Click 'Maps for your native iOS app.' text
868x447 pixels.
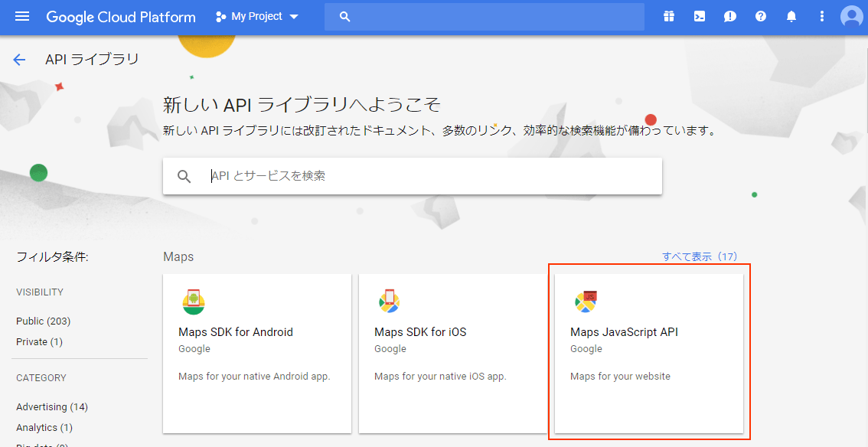(x=440, y=376)
